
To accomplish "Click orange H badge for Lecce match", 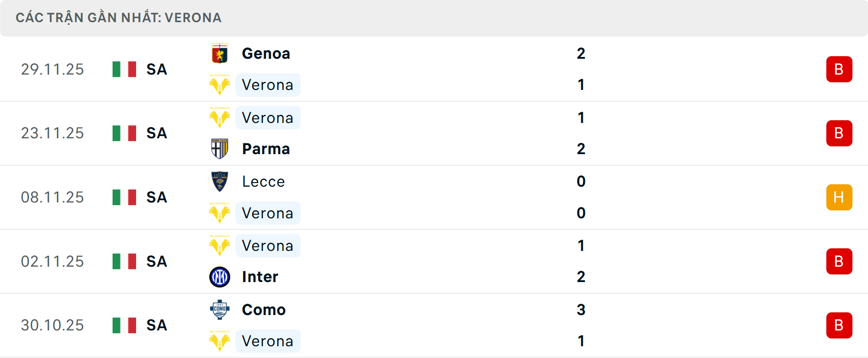I will (839, 197).
